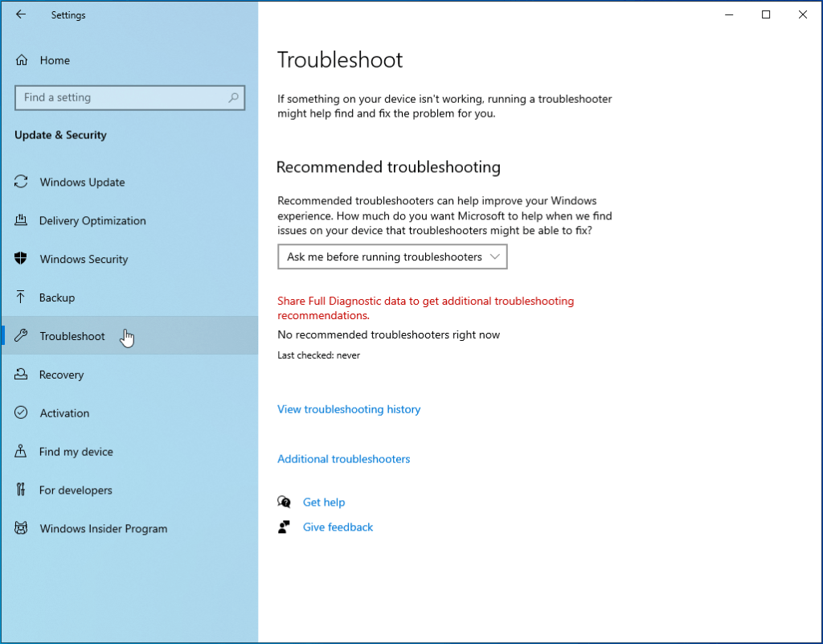
Task: Select the Recovery sidebar icon
Action: [x=20, y=375]
